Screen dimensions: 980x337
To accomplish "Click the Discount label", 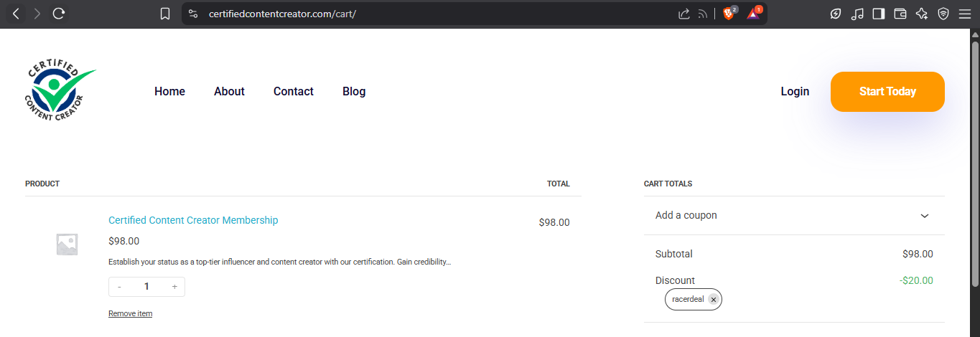I will pos(675,280).
